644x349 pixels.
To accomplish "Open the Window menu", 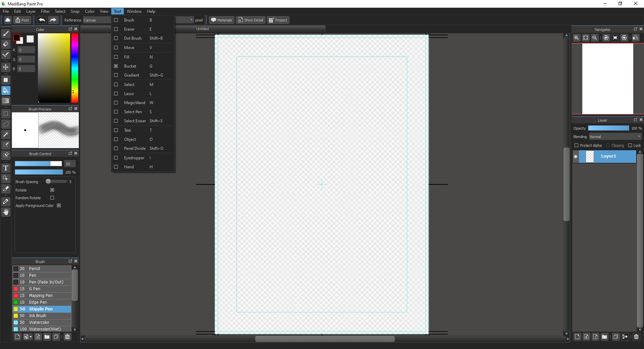I will click(134, 11).
